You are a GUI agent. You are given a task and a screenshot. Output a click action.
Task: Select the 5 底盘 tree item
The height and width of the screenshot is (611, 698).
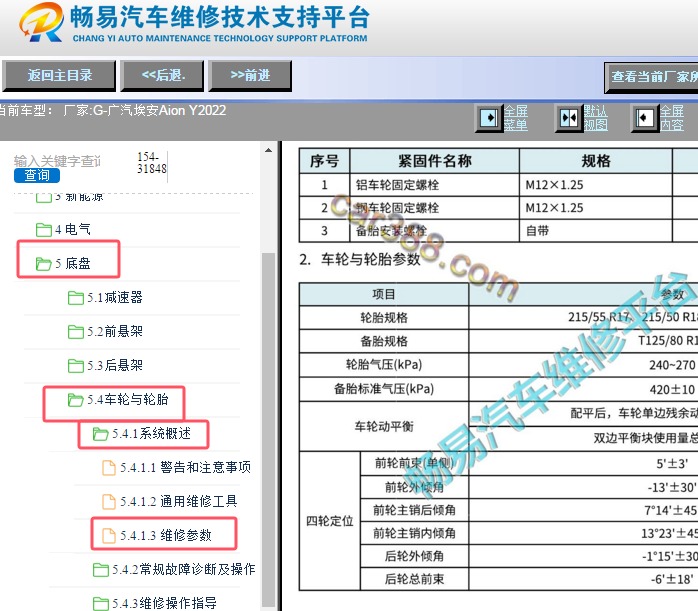click(73, 263)
